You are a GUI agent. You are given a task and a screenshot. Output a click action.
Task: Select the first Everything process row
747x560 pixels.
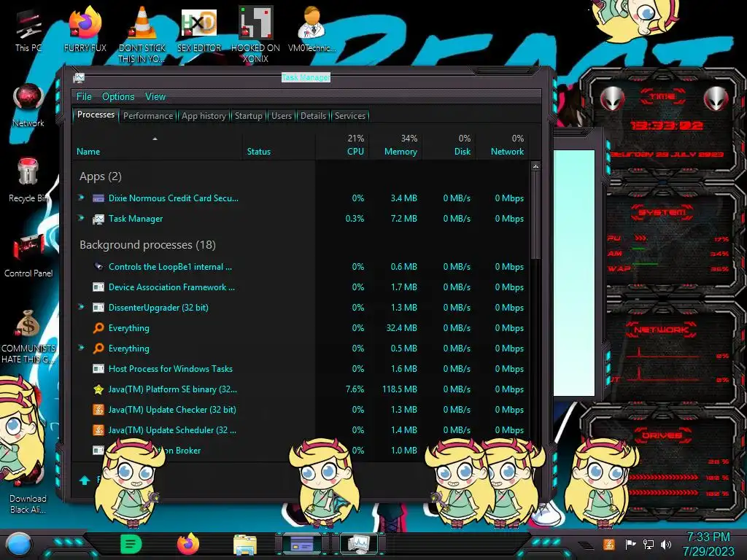pos(301,327)
